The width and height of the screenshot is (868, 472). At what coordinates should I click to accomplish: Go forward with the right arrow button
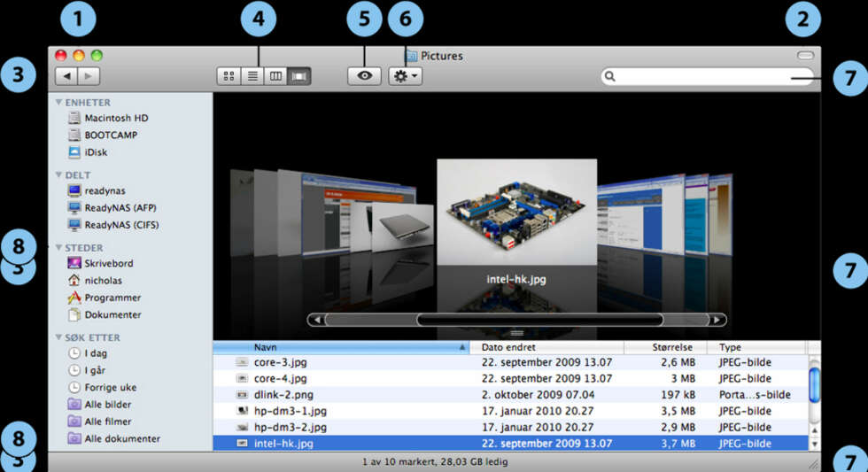[89, 76]
